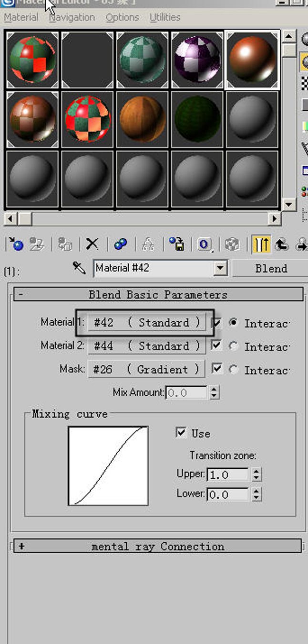This screenshot has width=308, height=644.
Task: Toggle the highlighted Backlight icon
Action: coord(304,61)
